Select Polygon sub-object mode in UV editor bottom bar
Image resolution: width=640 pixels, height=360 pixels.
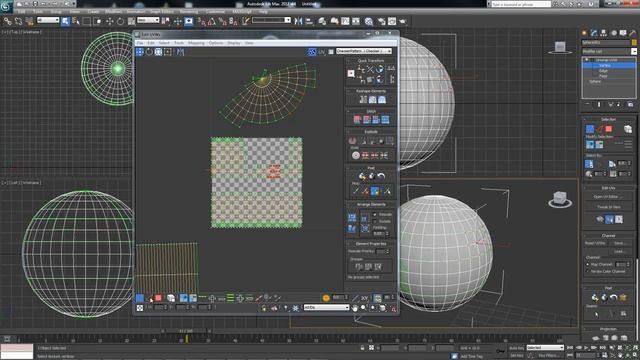(158, 298)
